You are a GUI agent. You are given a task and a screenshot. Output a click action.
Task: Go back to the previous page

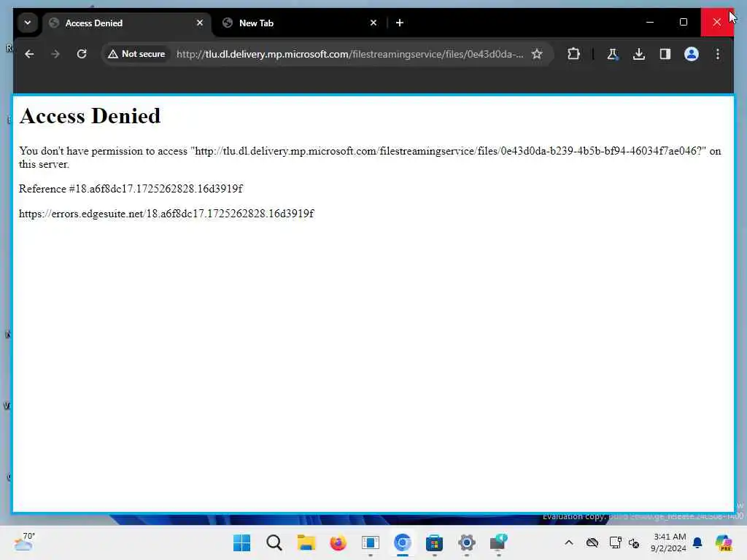tap(29, 54)
